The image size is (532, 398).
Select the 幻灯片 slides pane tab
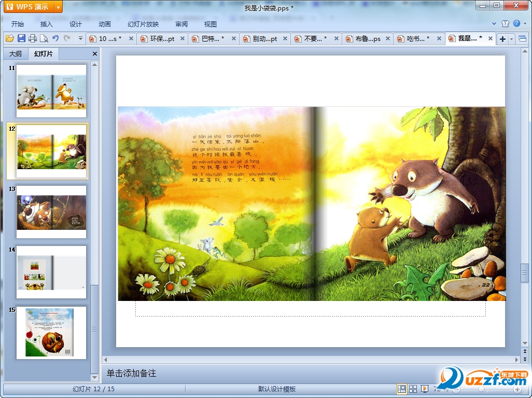point(44,53)
